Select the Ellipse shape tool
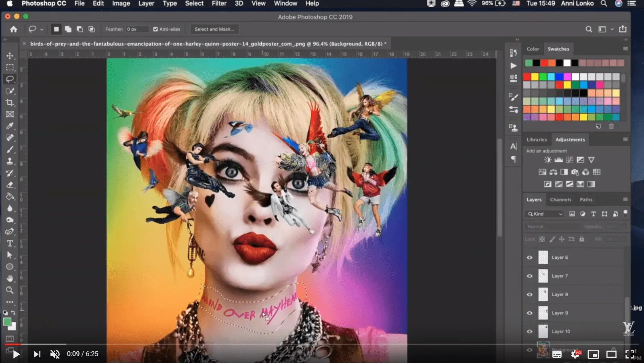The image size is (644, 363). (x=10, y=267)
